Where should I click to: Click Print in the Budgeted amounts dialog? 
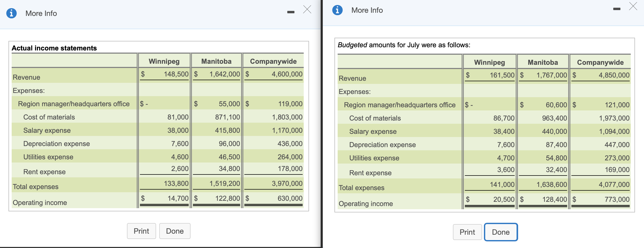467,232
